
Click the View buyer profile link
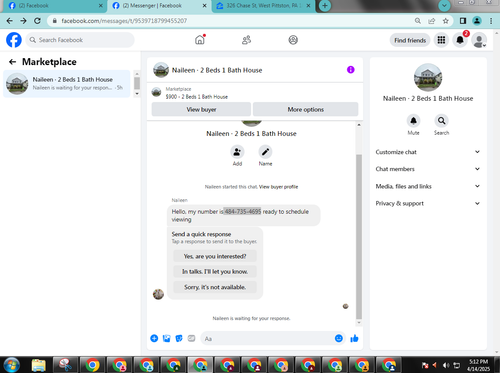[278, 187]
